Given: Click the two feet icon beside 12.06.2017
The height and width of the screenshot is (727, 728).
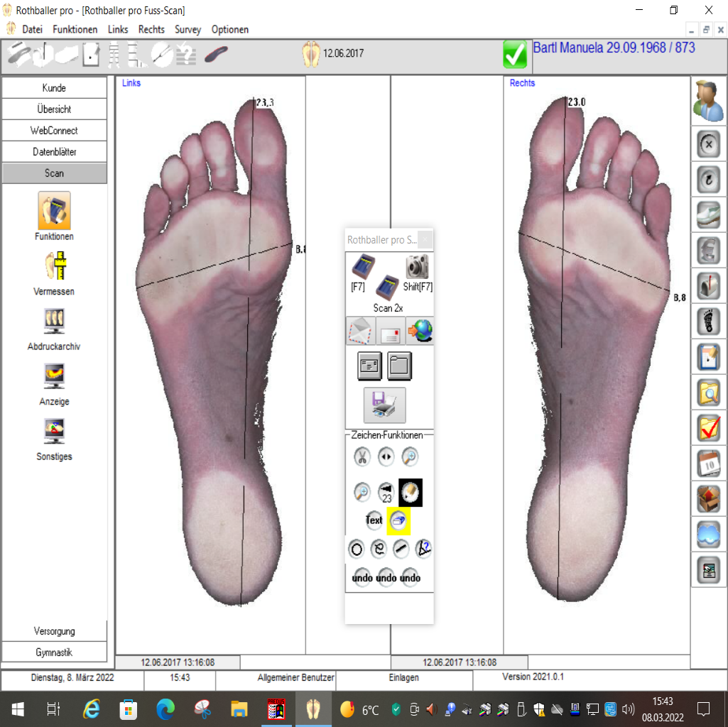Looking at the screenshot, I should tap(311, 54).
